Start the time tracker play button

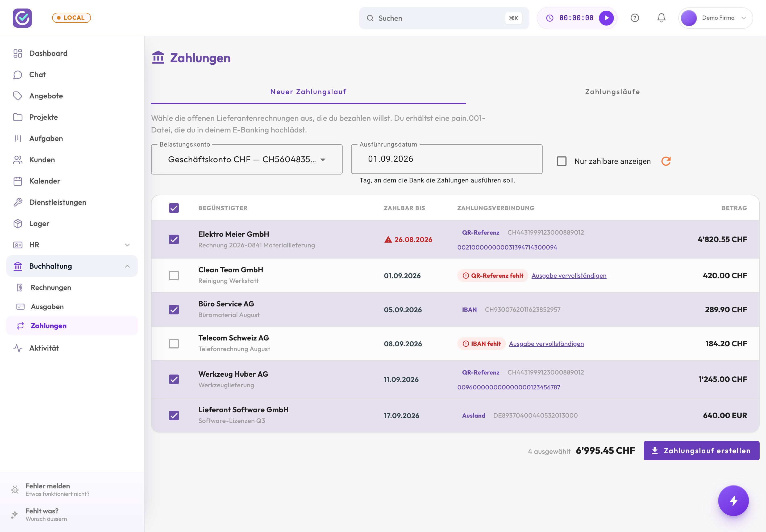(606, 18)
